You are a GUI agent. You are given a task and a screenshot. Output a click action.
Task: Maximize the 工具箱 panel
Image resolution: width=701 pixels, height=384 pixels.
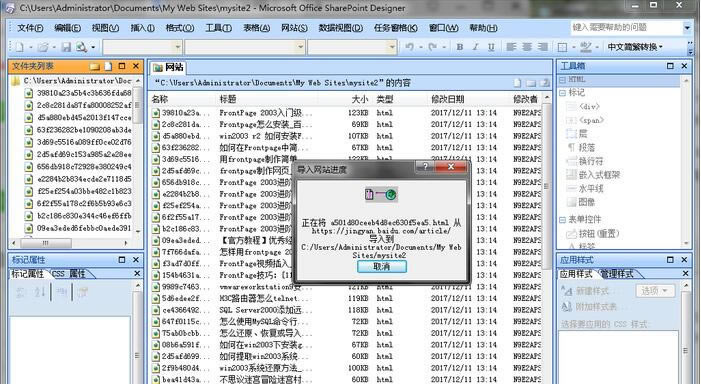pyautogui.click(x=670, y=66)
